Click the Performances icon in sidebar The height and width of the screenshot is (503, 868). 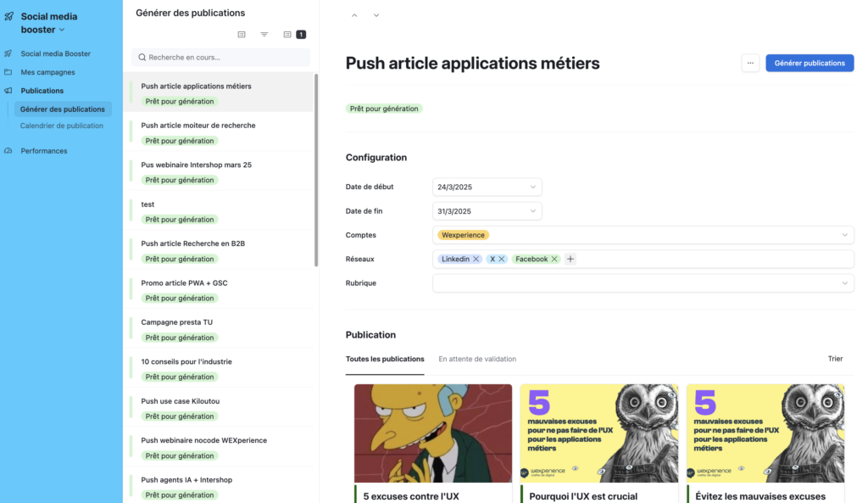point(8,151)
